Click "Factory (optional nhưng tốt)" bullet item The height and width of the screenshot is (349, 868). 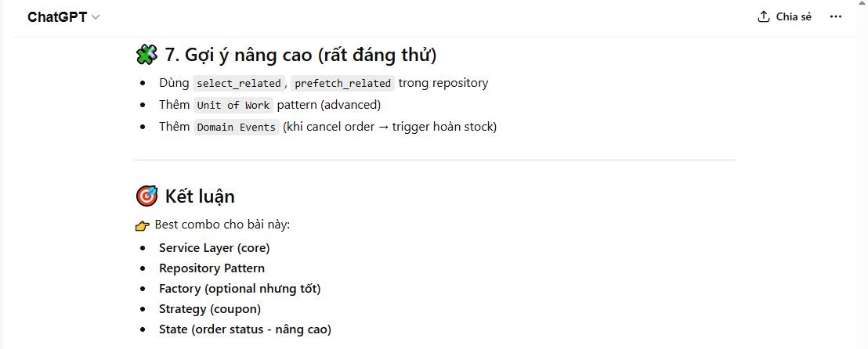point(240,288)
